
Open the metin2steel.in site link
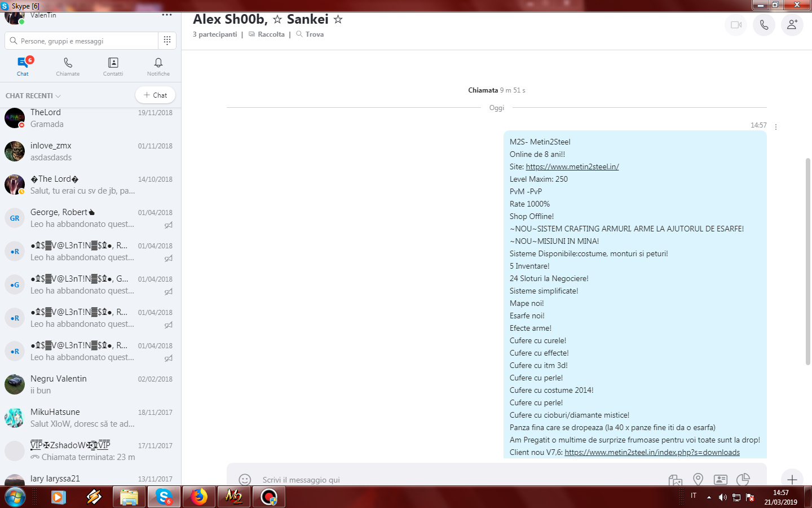pos(572,167)
